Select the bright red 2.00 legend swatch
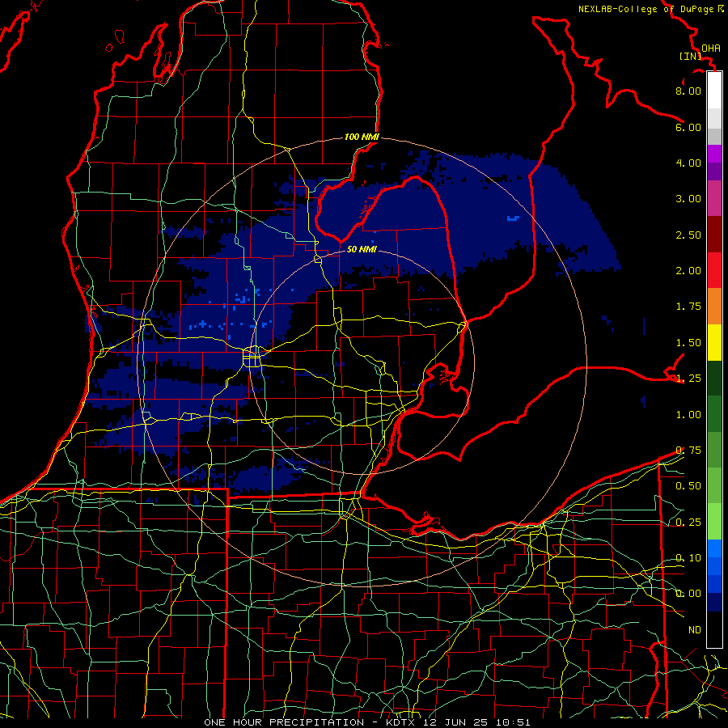Viewport: 728px width, 728px height. pos(714,270)
